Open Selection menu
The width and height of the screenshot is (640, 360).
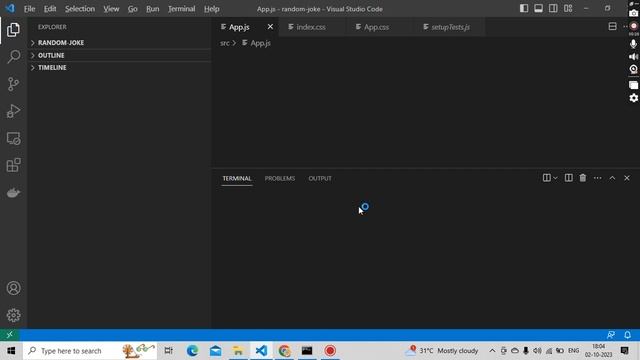pos(80,9)
